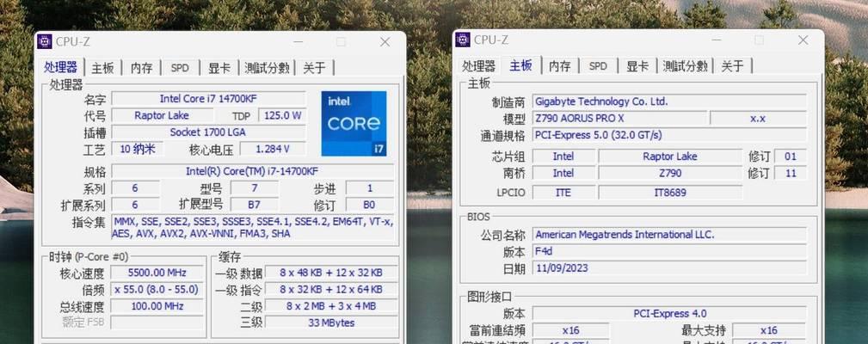The image size is (868, 344).
Task: Close the right CPU-Z window
Action: coord(803,40)
